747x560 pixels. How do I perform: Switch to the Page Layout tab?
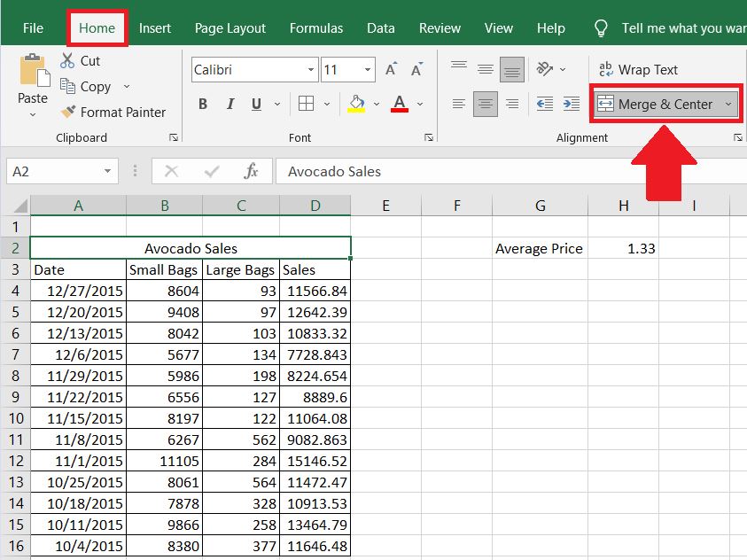(x=230, y=28)
